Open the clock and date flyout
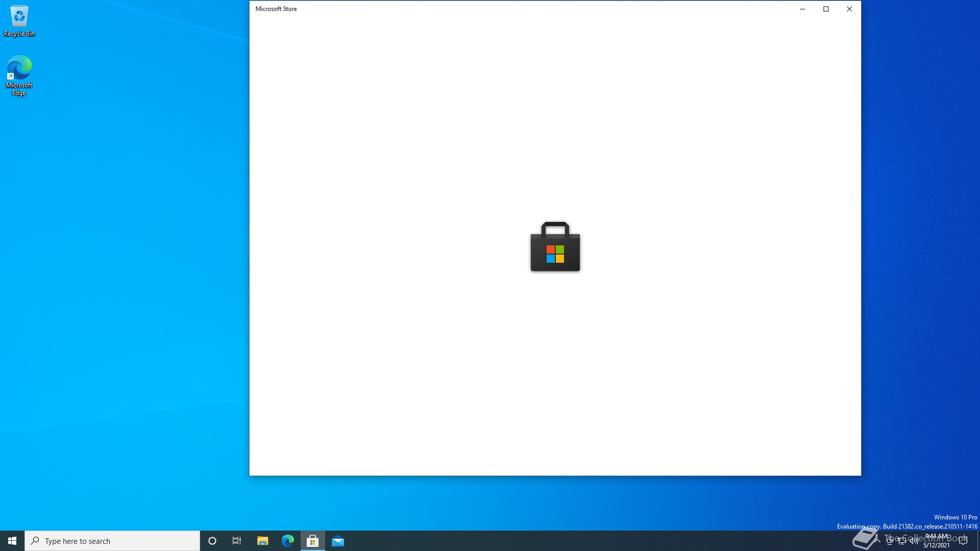 (937, 541)
